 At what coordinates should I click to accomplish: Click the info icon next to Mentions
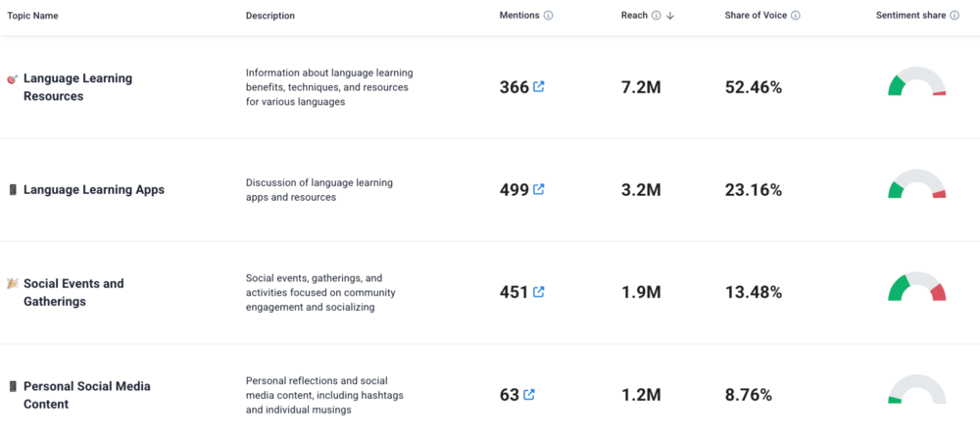[548, 16]
